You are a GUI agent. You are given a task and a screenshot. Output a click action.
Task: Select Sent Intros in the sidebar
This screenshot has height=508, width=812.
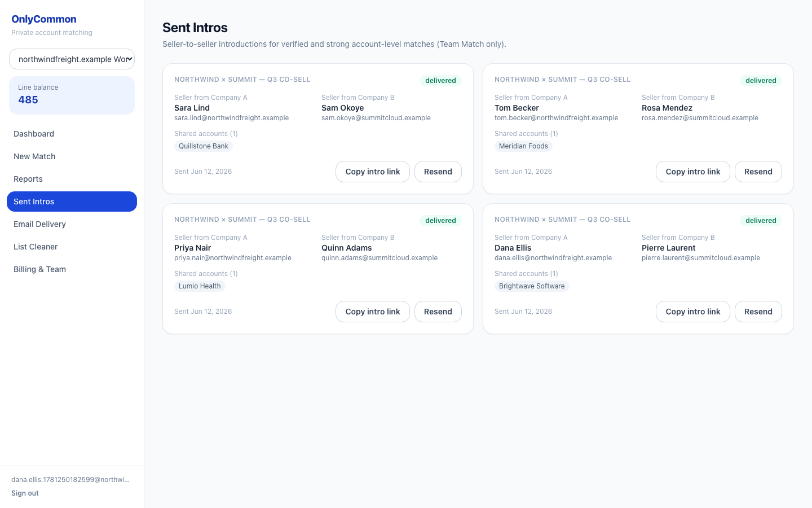pos(72,202)
